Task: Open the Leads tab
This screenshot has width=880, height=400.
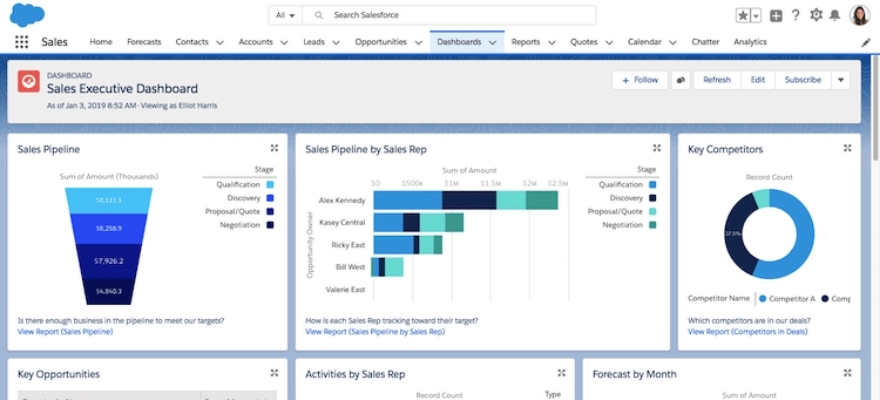Action: [314, 42]
